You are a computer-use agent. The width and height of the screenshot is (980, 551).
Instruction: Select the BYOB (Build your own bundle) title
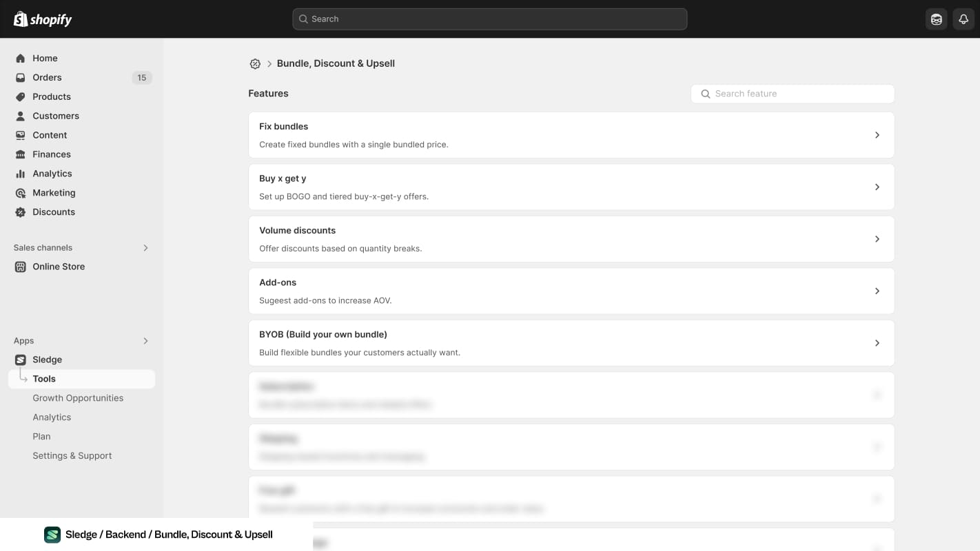(323, 335)
